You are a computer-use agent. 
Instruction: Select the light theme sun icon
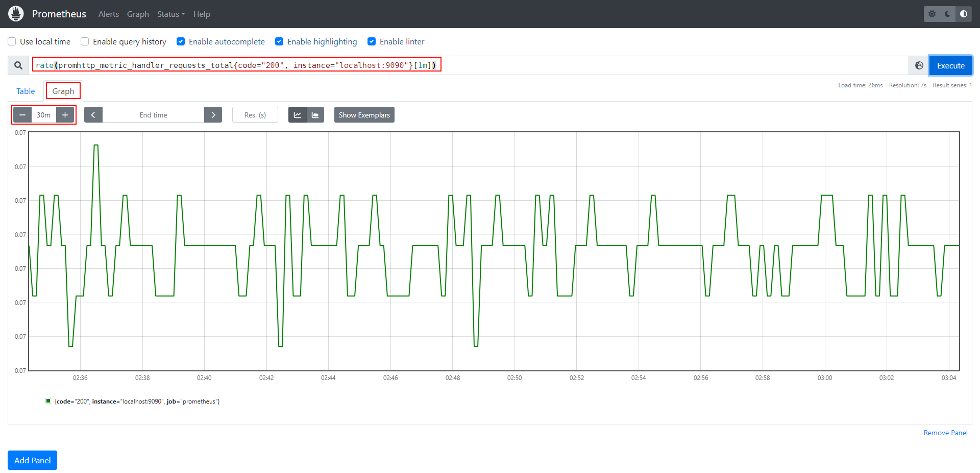(x=932, y=14)
